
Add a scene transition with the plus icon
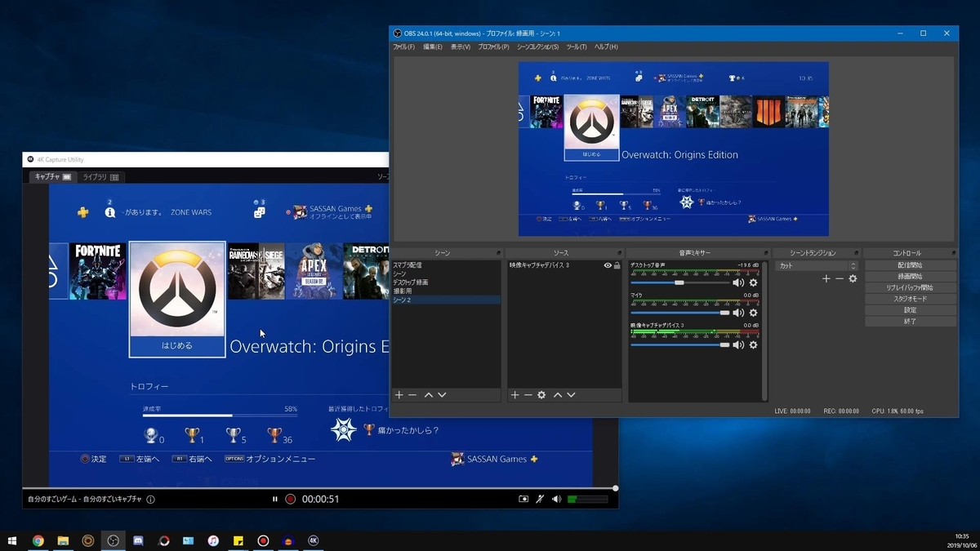pyautogui.click(x=826, y=279)
